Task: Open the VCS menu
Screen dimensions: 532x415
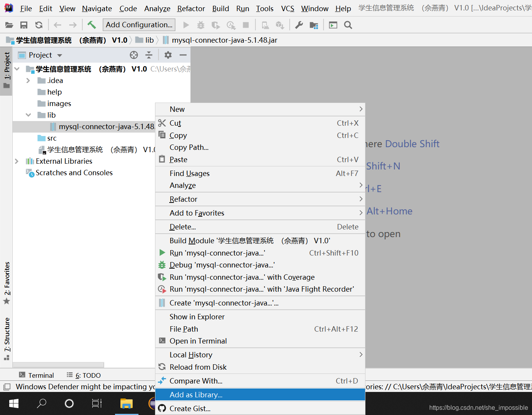Action: [x=288, y=8]
